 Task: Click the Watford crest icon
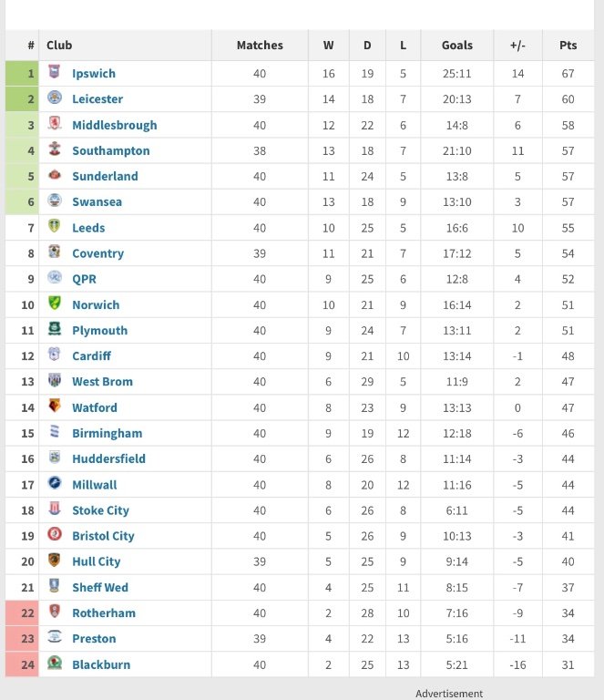(55, 406)
